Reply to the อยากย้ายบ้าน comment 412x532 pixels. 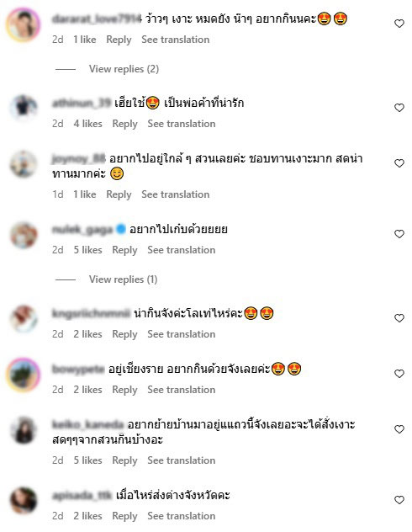point(124,460)
